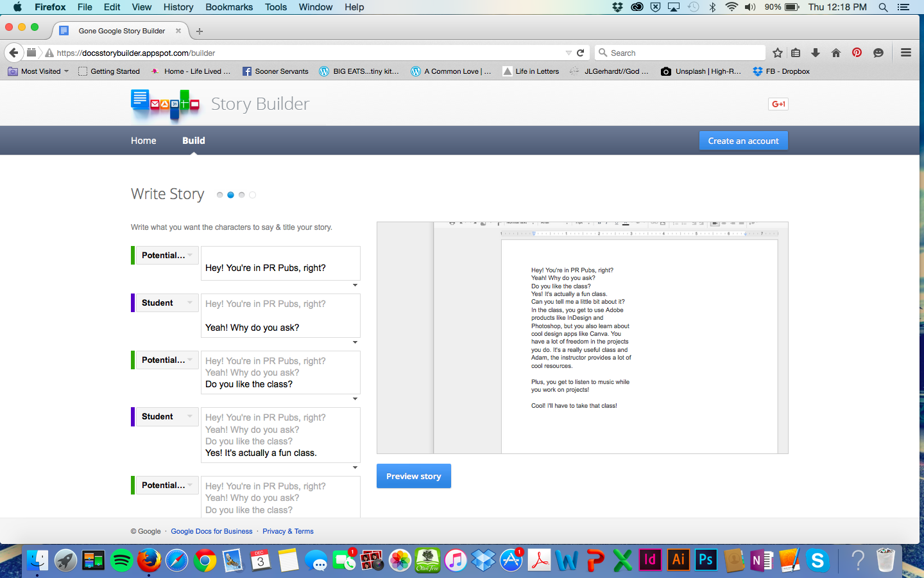Go to the Firefox home icon
Image resolution: width=924 pixels, height=578 pixels.
click(x=836, y=53)
